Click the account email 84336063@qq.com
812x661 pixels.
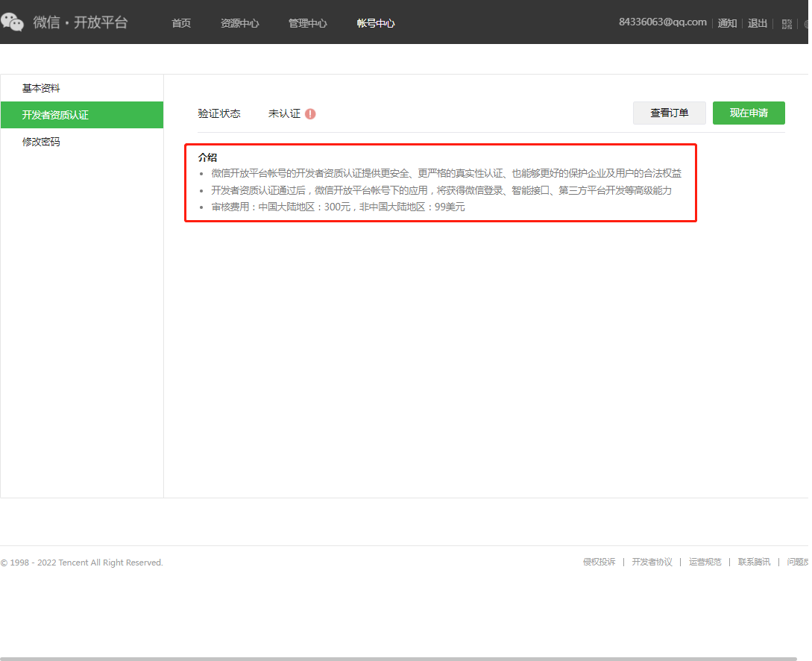click(662, 22)
